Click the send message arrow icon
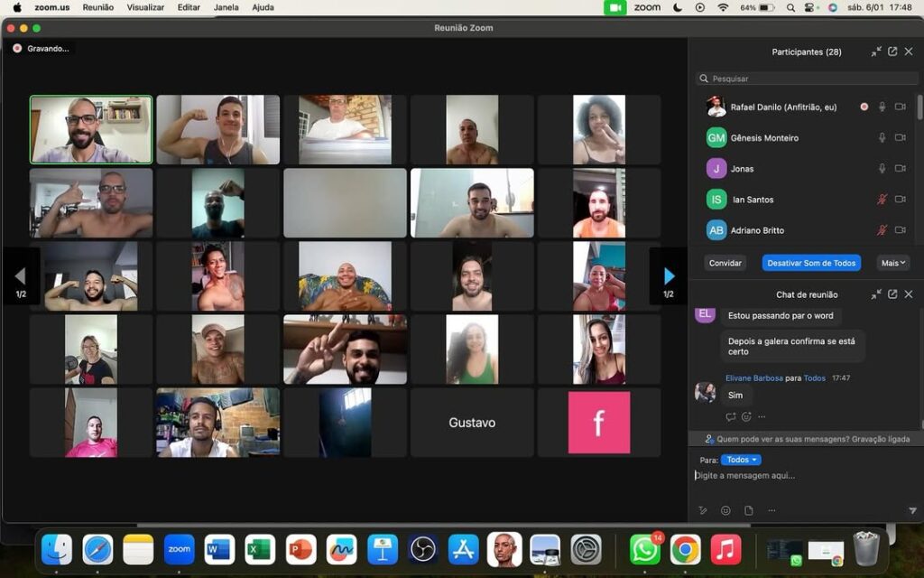The image size is (924, 578). point(911,510)
